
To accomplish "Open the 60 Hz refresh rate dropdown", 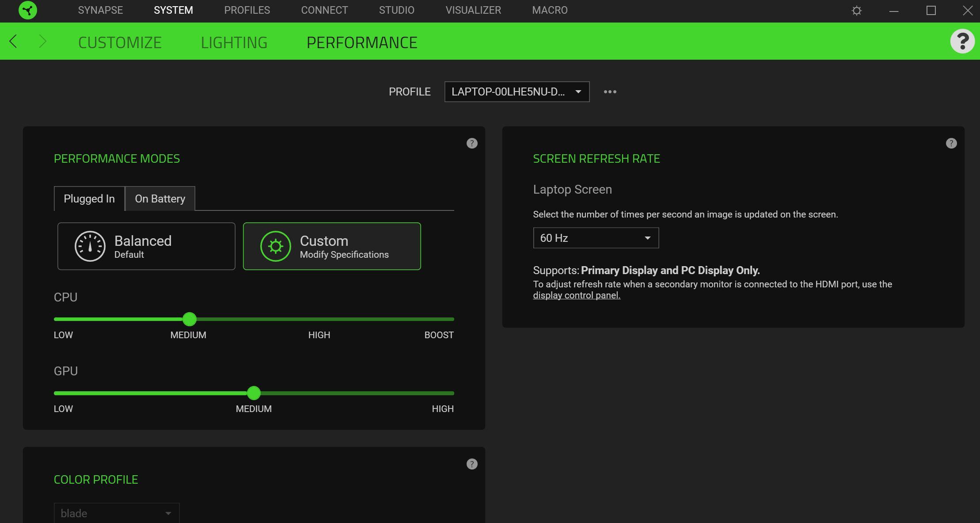I will [x=596, y=238].
